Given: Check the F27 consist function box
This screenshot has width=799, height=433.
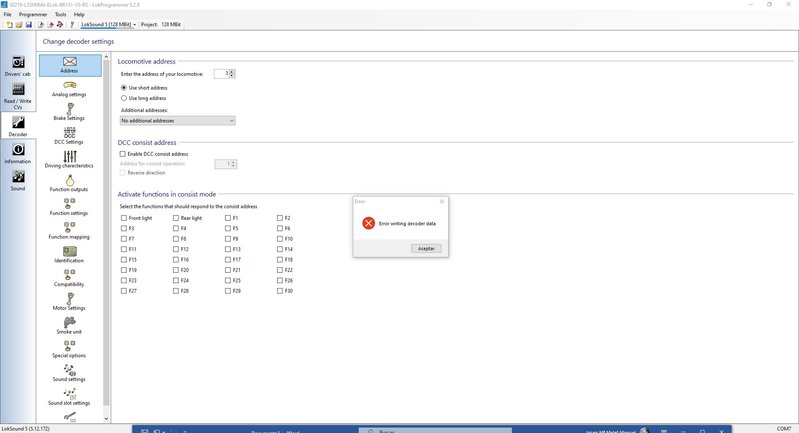Looking at the screenshot, I should point(124,291).
